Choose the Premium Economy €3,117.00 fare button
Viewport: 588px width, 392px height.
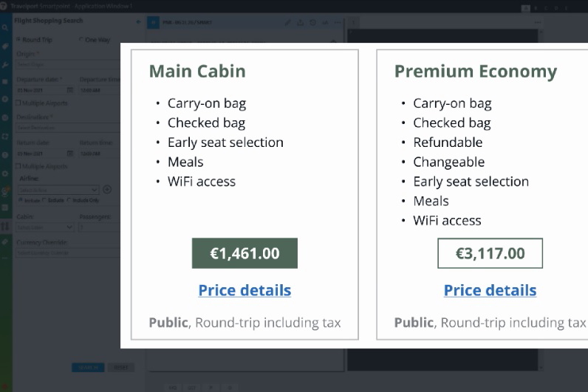click(490, 253)
